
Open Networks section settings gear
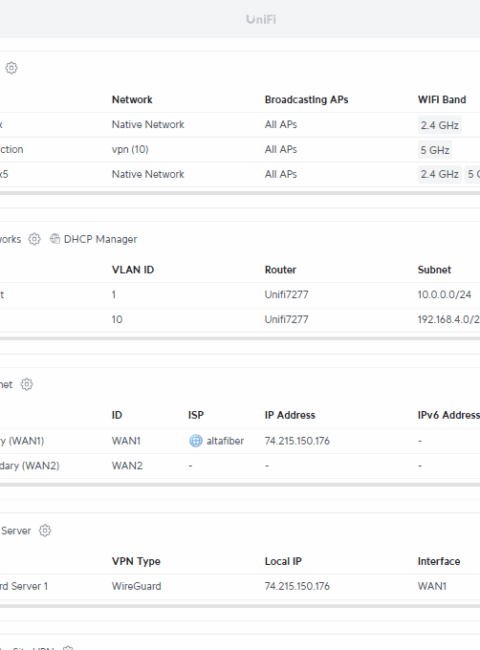click(34, 239)
